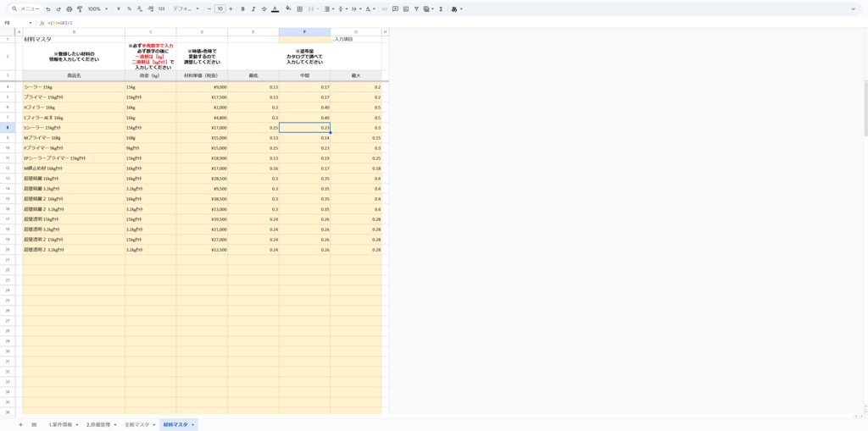Click the vertical scrollbar thumb
Viewport: 868px width, 431px height.
pyautogui.click(x=865, y=108)
